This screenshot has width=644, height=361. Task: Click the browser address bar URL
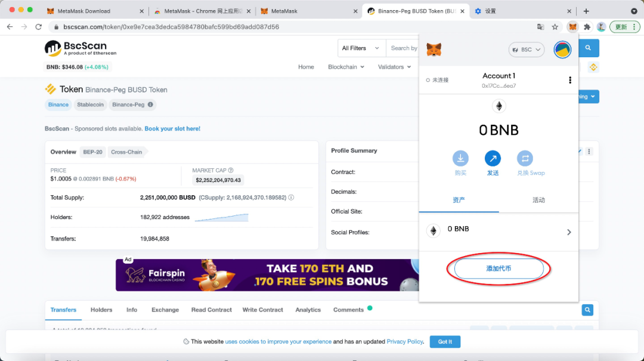[x=171, y=27]
